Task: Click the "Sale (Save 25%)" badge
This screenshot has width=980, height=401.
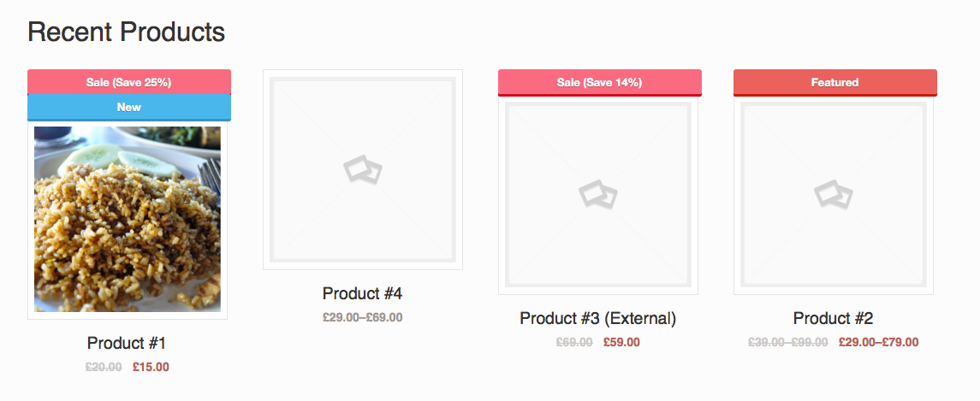Action: click(x=129, y=82)
